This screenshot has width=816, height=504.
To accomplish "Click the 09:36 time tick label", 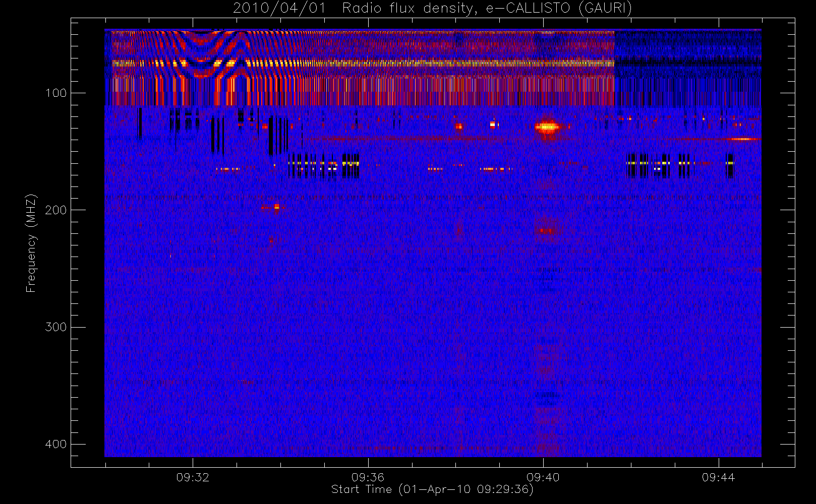I will [368, 477].
